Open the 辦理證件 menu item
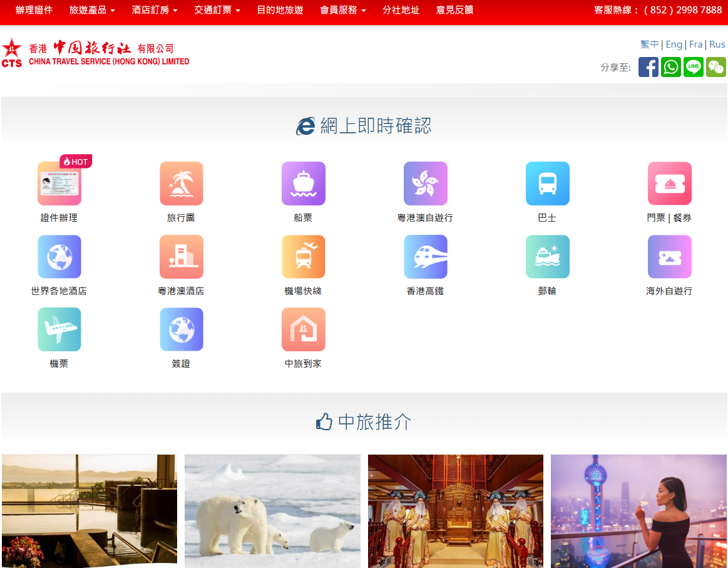The height and width of the screenshot is (568, 728). click(34, 10)
